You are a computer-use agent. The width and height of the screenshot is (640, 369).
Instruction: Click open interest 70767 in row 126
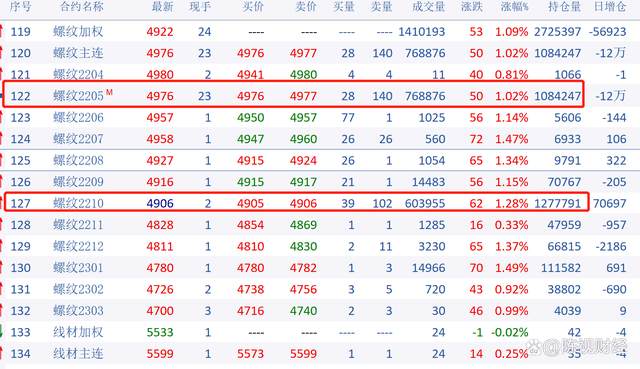point(564,182)
